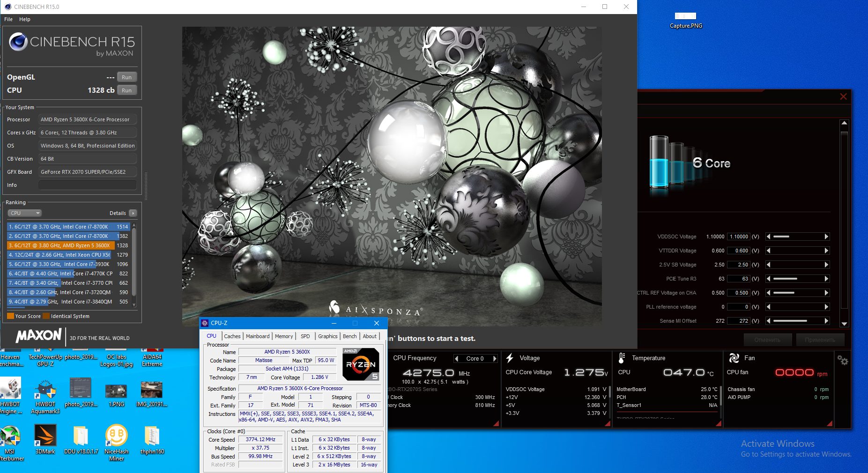
Task: Select the photo_2019 desktop icon beside HWBOT Aquamark3
Action: (81, 388)
